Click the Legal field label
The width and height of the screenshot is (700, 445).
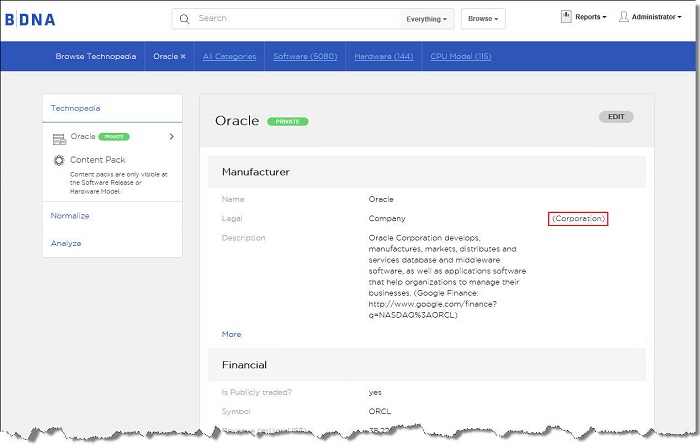(x=232, y=218)
